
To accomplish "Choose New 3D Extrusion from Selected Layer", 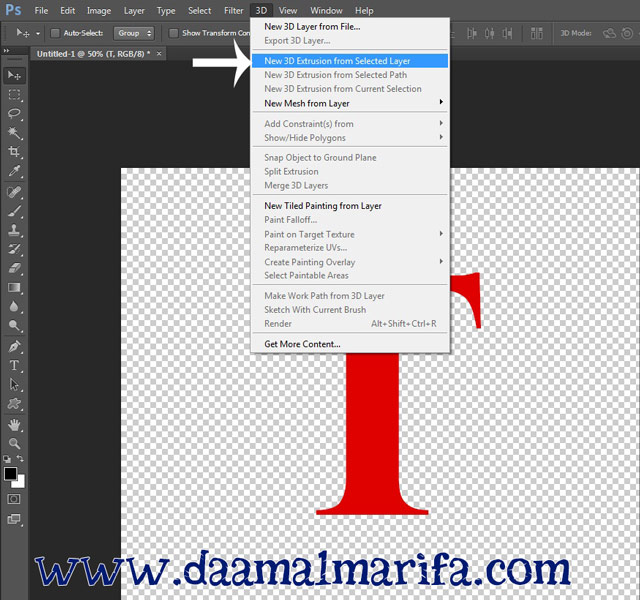I will coord(350,61).
